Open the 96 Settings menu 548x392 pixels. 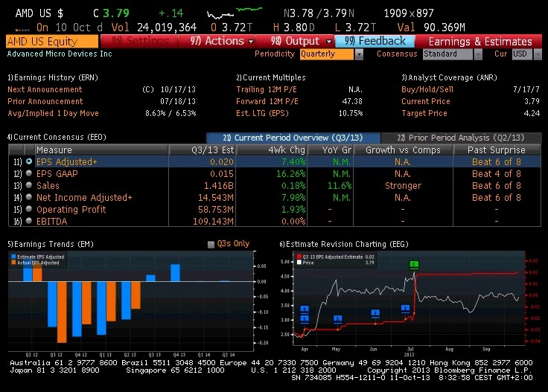click(139, 41)
